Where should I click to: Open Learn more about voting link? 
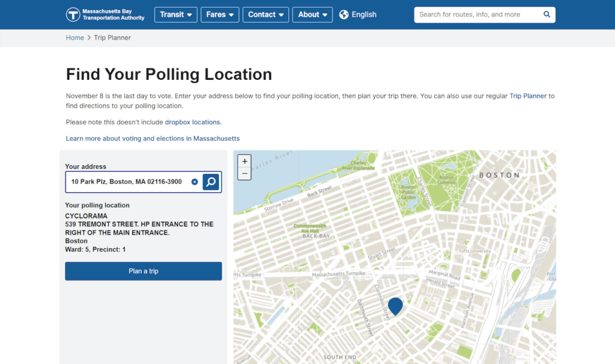coord(153,139)
